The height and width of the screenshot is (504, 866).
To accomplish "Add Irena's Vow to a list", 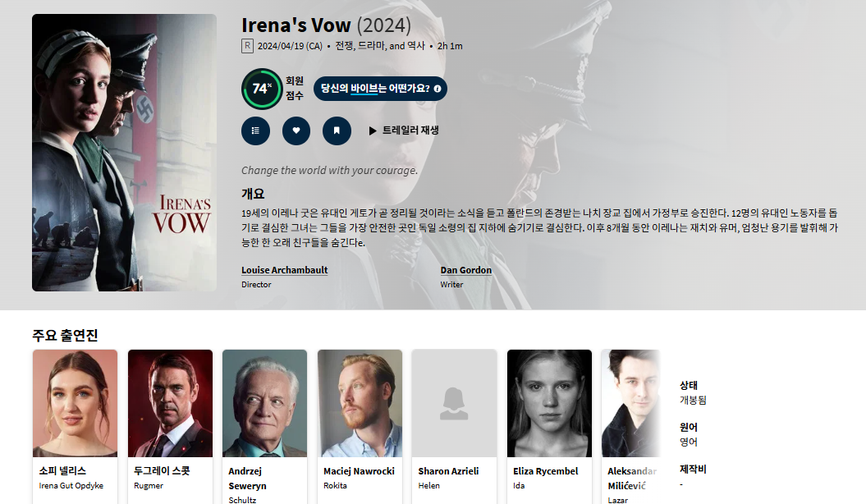I will tap(255, 131).
